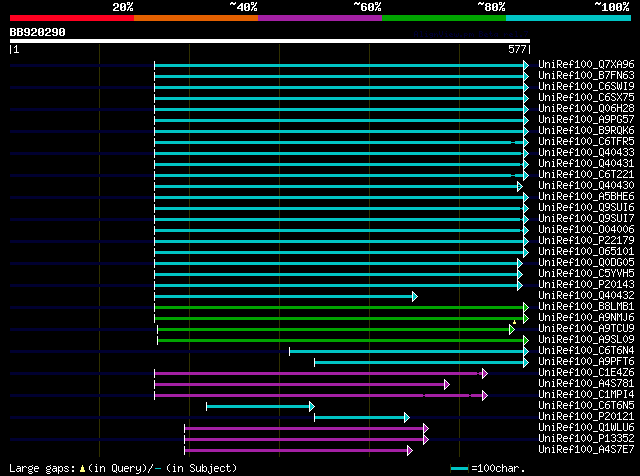The width and height of the screenshot is (640, 476).
Task: Select the UniRef100_C6TFR5 label
Action: (586, 142)
